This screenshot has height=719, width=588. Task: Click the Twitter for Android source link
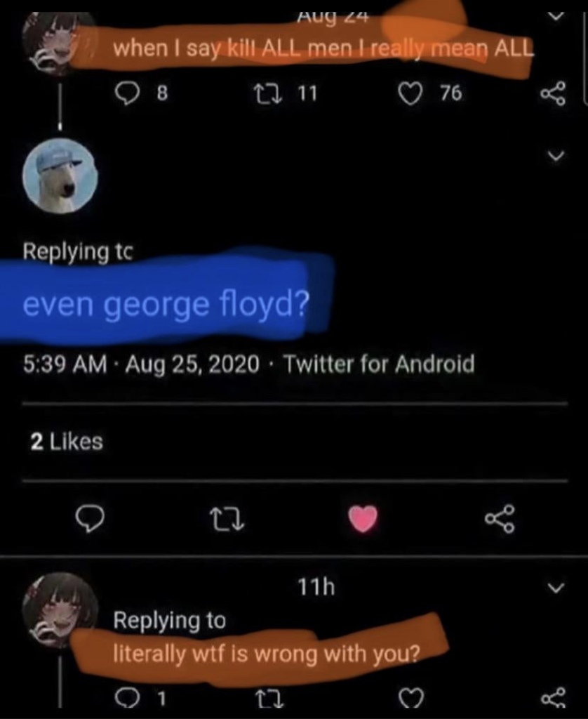pyautogui.click(x=380, y=364)
